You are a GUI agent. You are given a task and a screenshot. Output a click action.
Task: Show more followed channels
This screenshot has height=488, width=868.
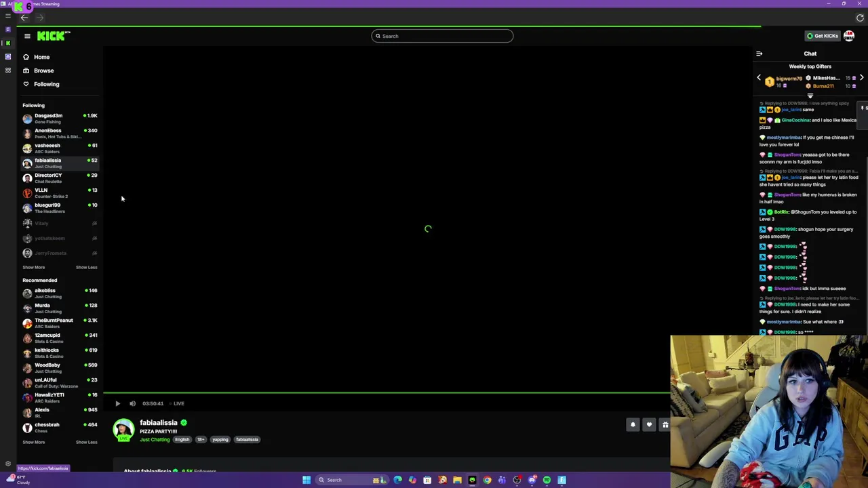point(33,267)
